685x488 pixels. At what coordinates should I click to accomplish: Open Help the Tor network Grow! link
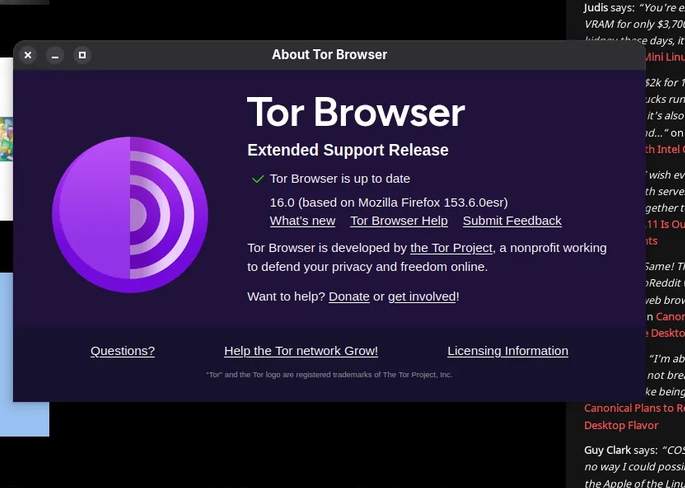301,351
